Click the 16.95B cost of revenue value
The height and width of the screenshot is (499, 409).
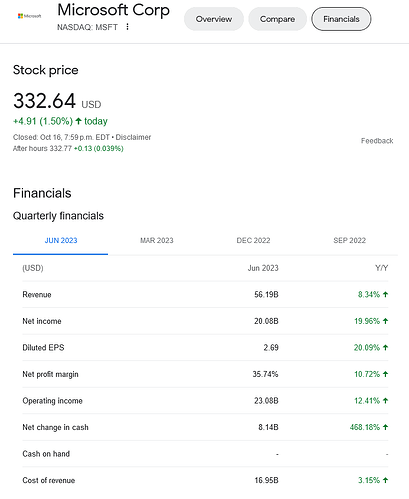pos(266,480)
